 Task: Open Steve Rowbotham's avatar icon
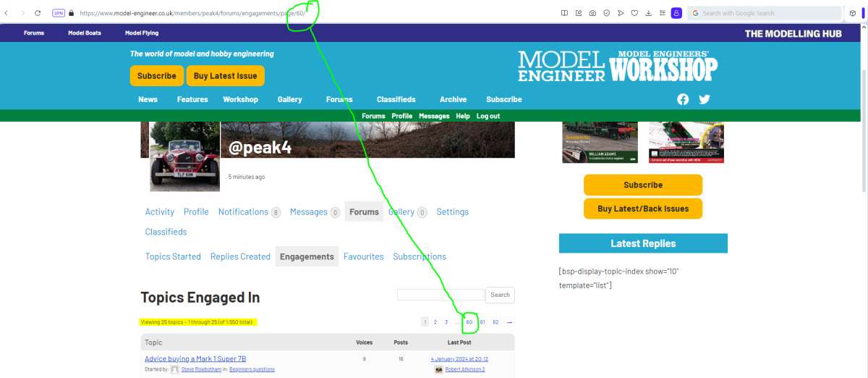coord(175,369)
